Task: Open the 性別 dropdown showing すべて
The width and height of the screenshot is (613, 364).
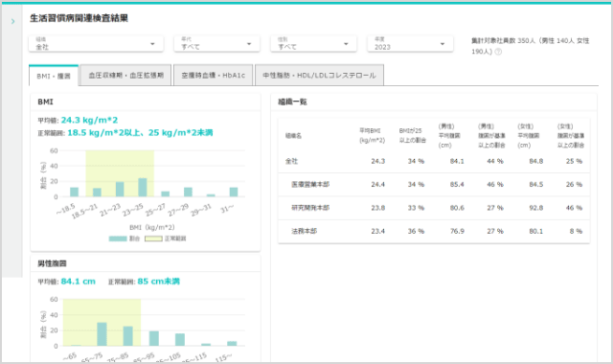Action: pos(313,43)
